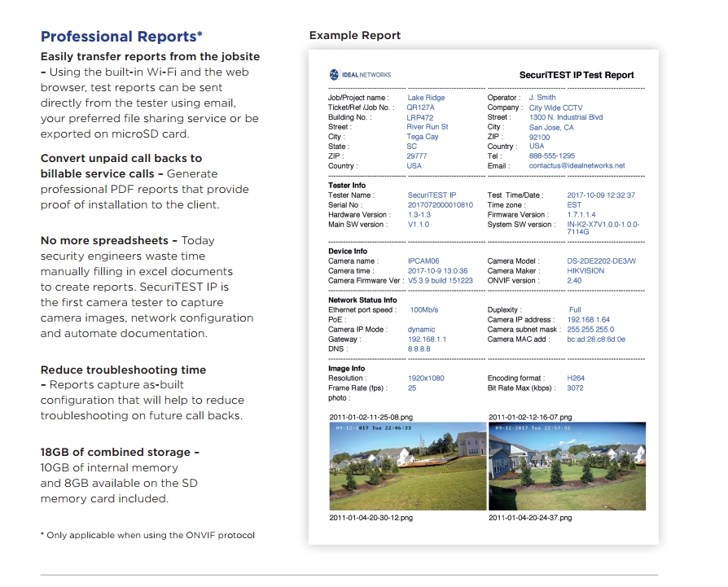Select the 'Network Status Info' heading
Viewport: 728px width, 587px height.
coord(362,300)
